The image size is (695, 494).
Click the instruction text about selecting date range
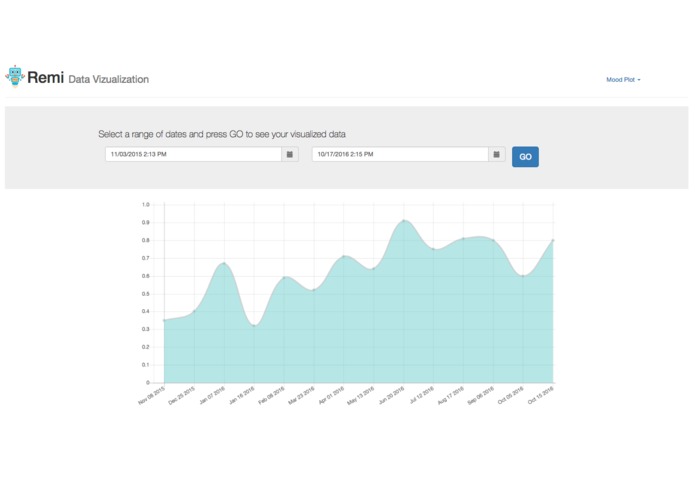(x=222, y=134)
